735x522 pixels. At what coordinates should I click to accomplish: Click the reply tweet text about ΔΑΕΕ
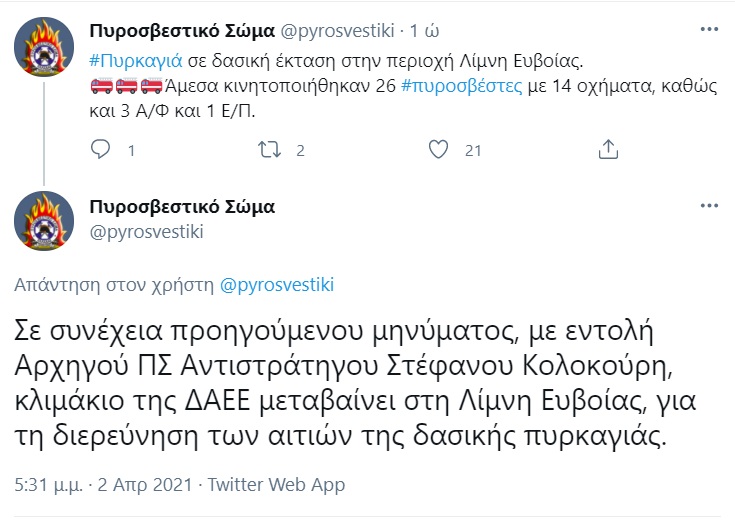click(x=355, y=383)
